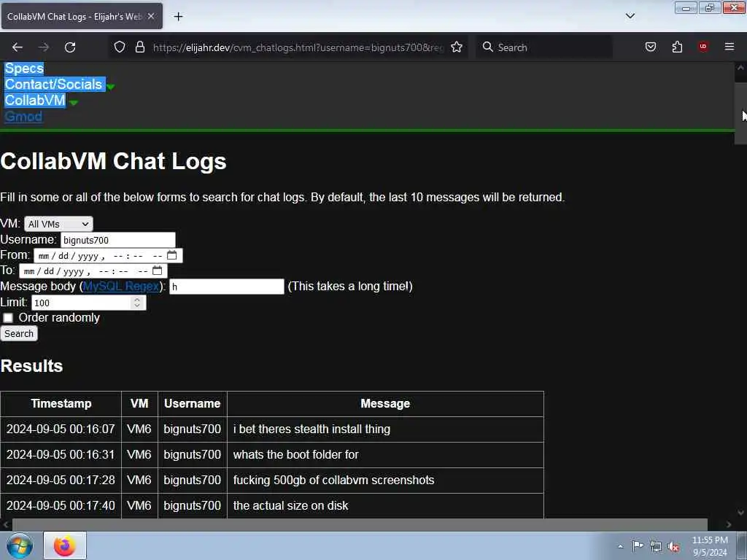Viewport: 747px width, 560px height.
Task: Open the Windows Start menu
Action: pyautogui.click(x=20, y=545)
